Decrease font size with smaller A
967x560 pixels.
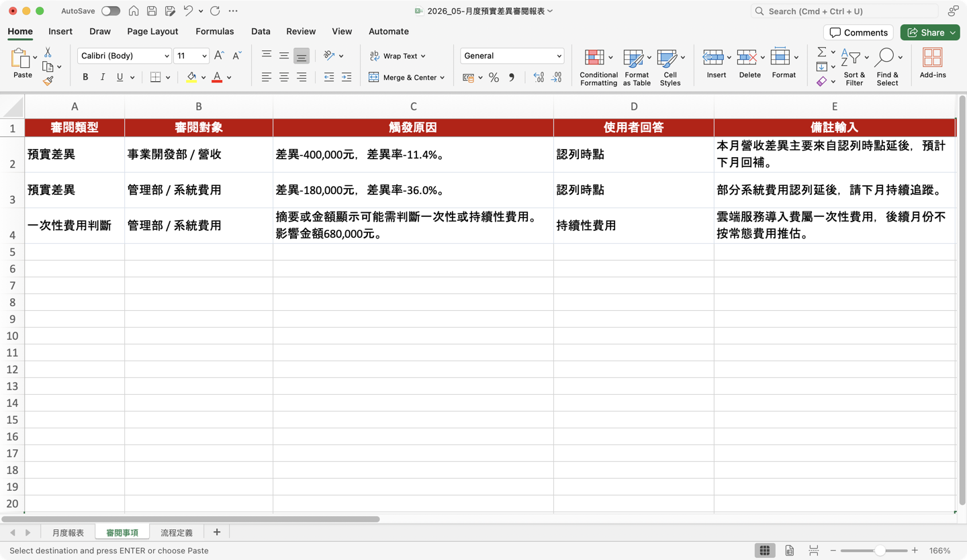coord(236,56)
